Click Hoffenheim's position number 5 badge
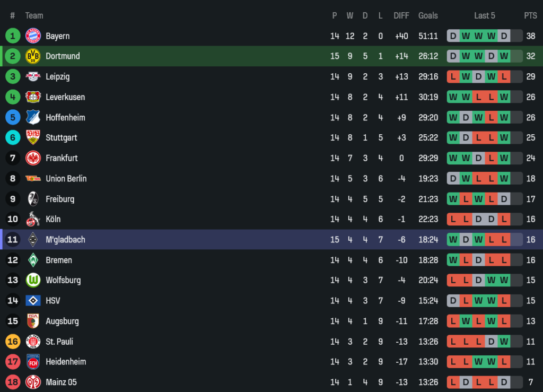543x392 pixels. (13, 117)
